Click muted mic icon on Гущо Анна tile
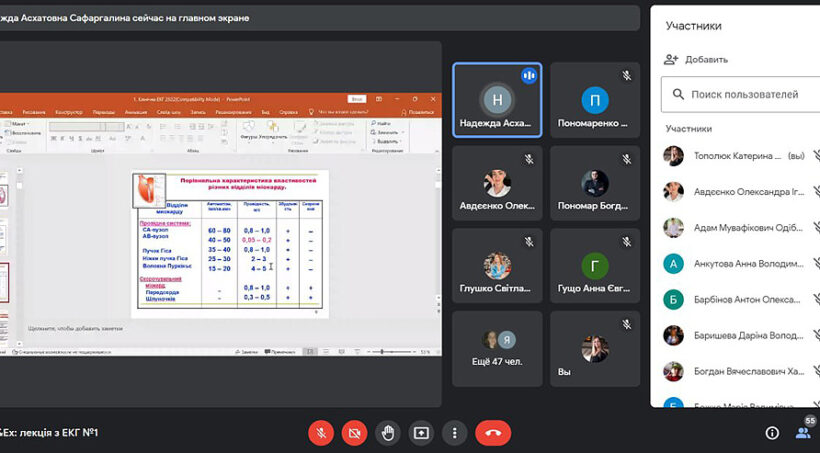Screen dimensions: 820x453 click(x=627, y=242)
